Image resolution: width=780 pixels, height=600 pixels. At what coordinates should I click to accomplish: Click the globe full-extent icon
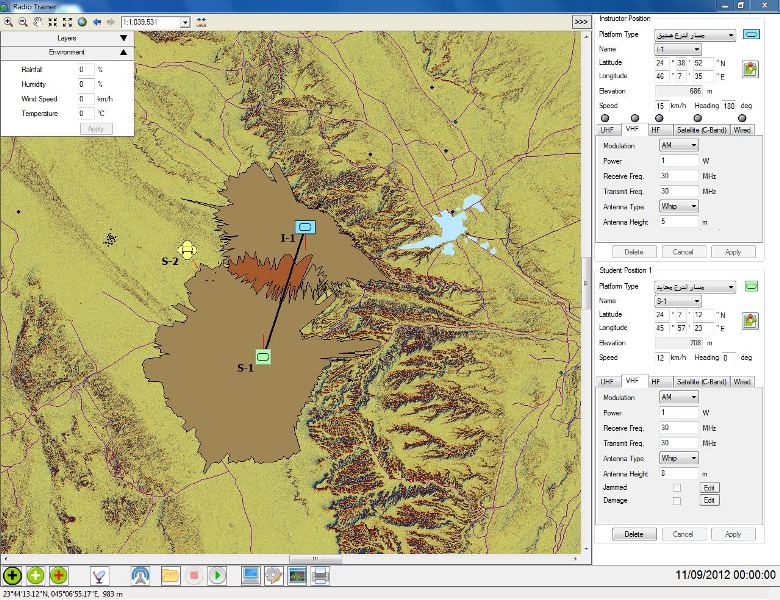pyautogui.click(x=81, y=21)
